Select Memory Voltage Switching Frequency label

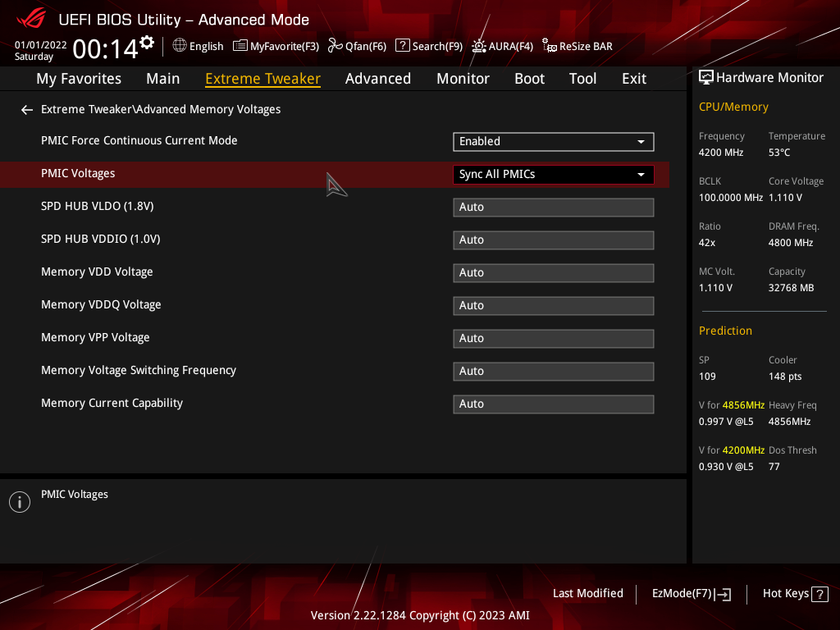tap(139, 370)
